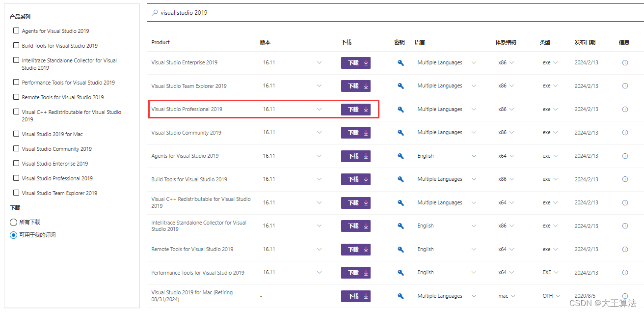Click key icon for Visual Studio 2019 for Mac
The height and width of the screenshot is (312, 644).
(401, 296)
